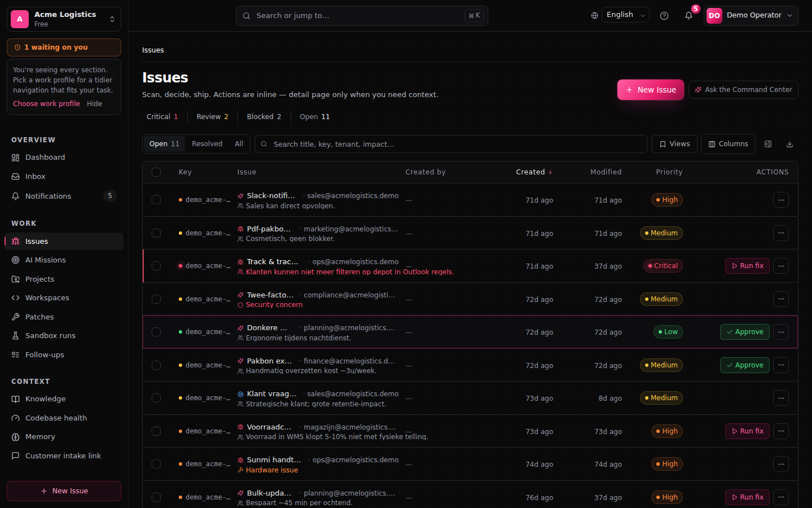Image resolution: width=812 pixels, height=508 pixels.
Task: Open the Columns chooser
Action: coord(728,144)
